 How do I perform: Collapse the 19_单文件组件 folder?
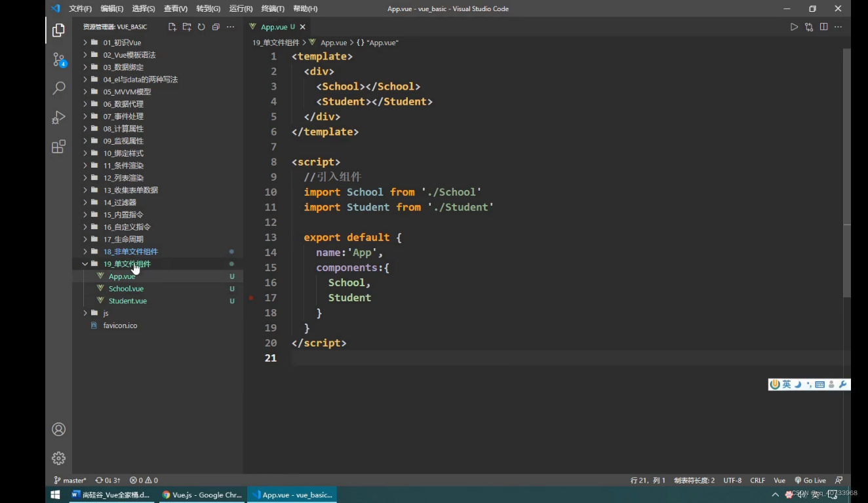click(x=157, y=264)
